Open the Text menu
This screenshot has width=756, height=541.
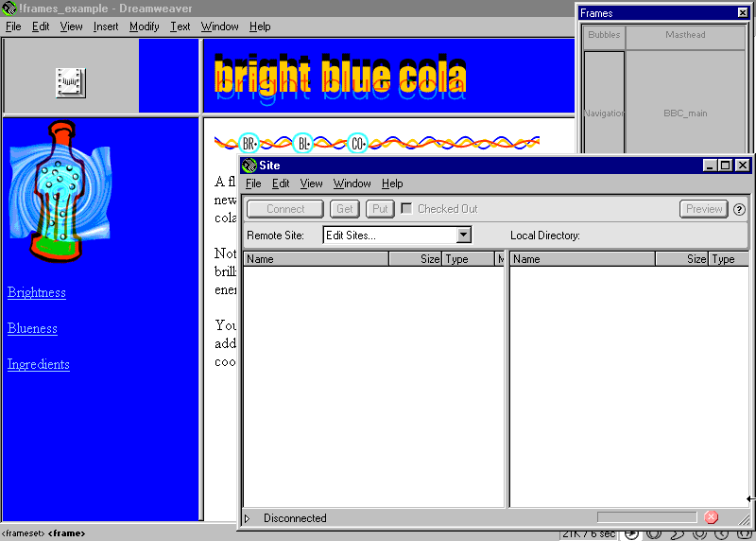tap(180, 26)
